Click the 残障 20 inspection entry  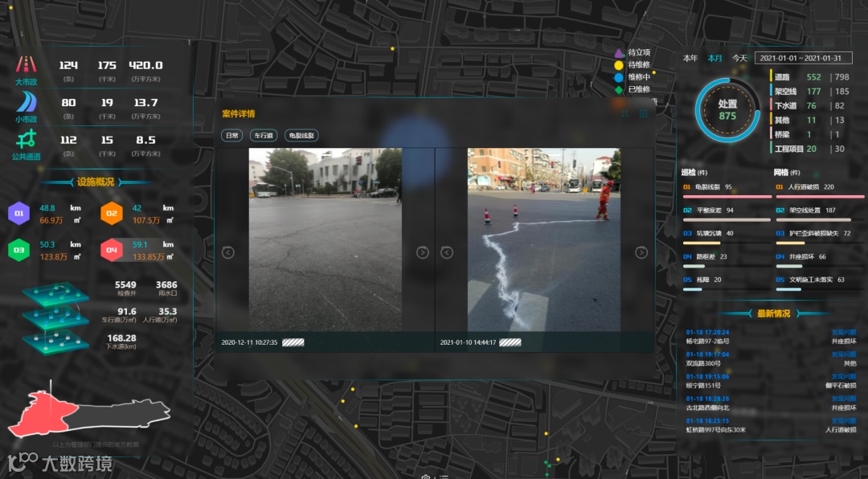702,280
